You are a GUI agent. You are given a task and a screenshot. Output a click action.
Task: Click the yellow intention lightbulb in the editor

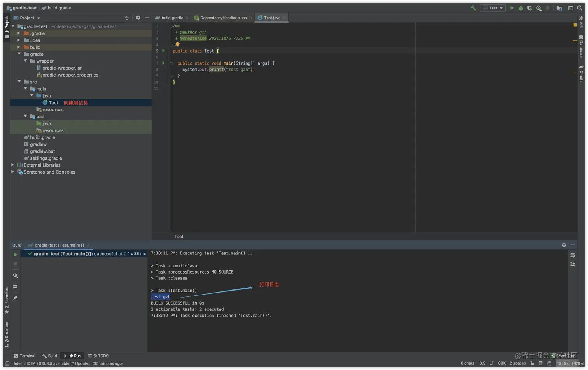[177, 44]
